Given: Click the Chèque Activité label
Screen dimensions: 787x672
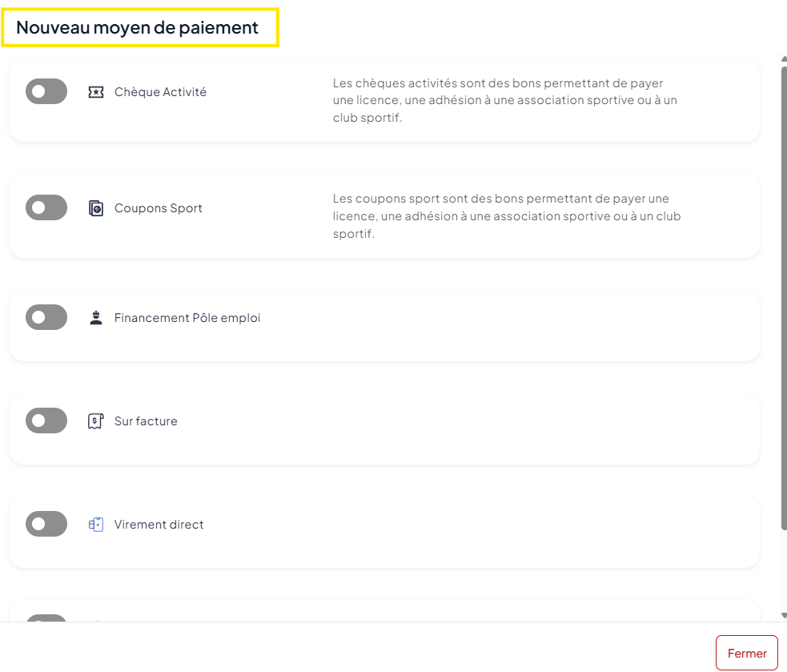Looking at the screenshot, I should (x=160, y=92).
